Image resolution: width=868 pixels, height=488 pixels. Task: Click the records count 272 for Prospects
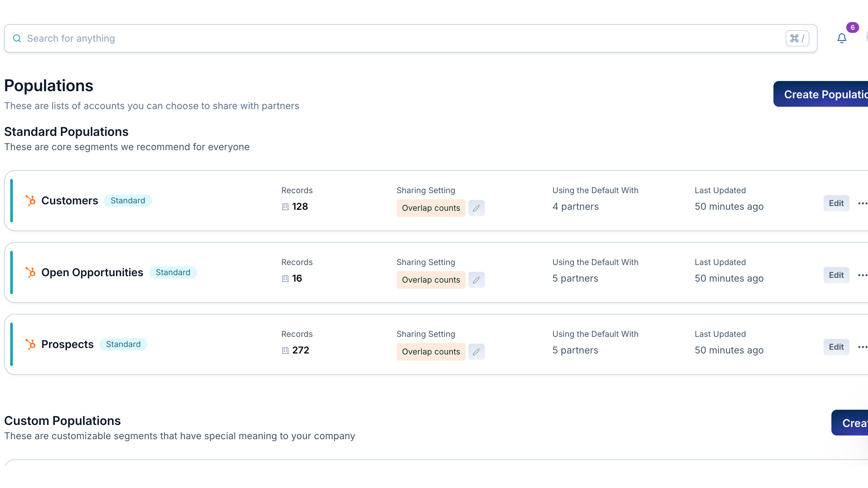point(300,350)
